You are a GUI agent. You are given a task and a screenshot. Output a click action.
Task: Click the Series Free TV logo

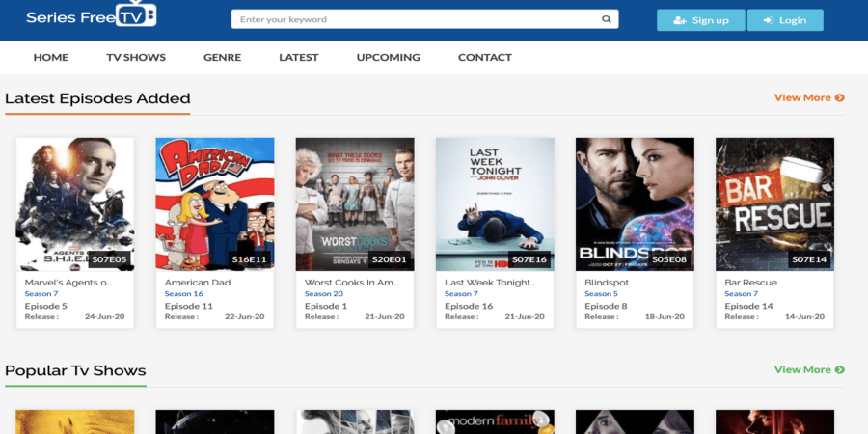click(92, 14)
